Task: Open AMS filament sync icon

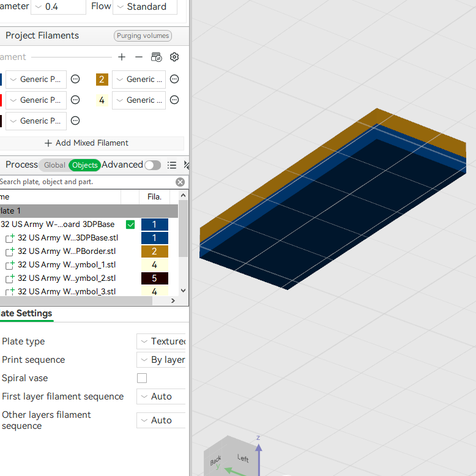Action: click(x=157, y=57)
